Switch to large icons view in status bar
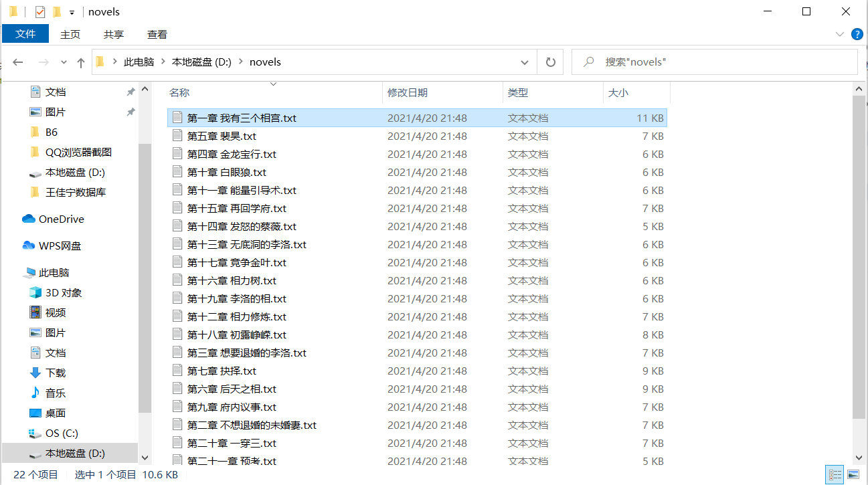 point(853,475)
